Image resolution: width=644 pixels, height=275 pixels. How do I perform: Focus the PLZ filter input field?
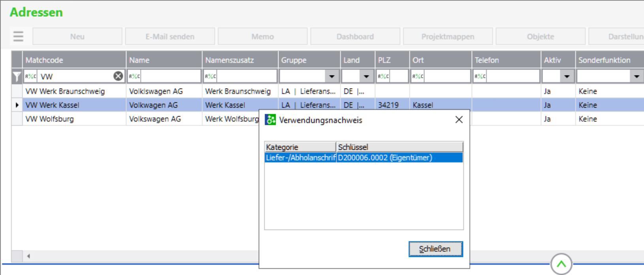click(399, 76)
